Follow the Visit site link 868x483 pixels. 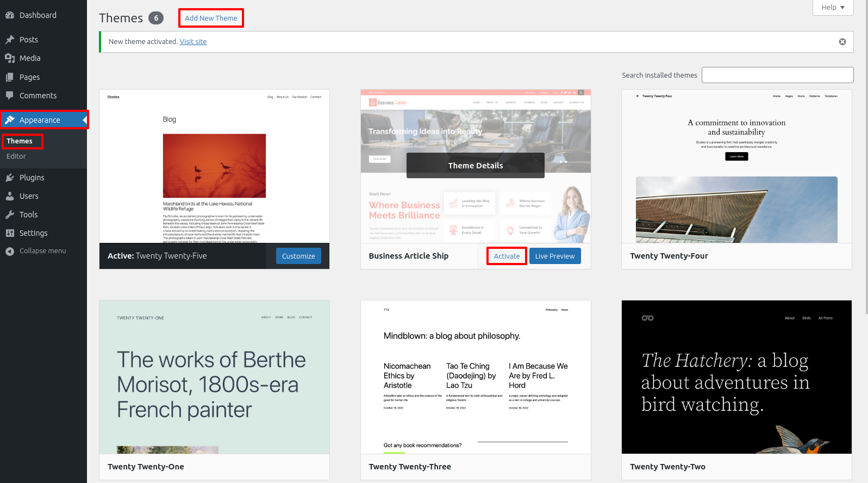coord(193,42)
